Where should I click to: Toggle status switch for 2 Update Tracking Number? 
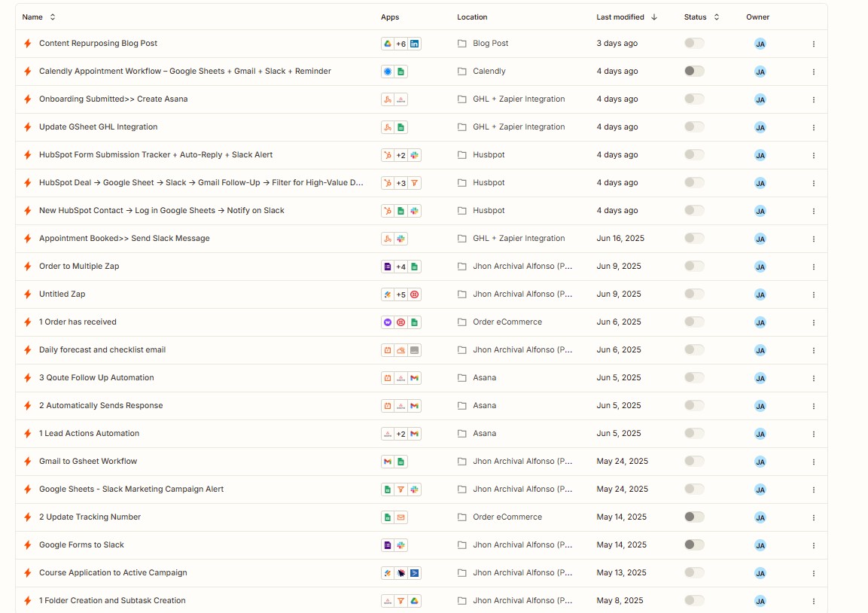[694, 517]
